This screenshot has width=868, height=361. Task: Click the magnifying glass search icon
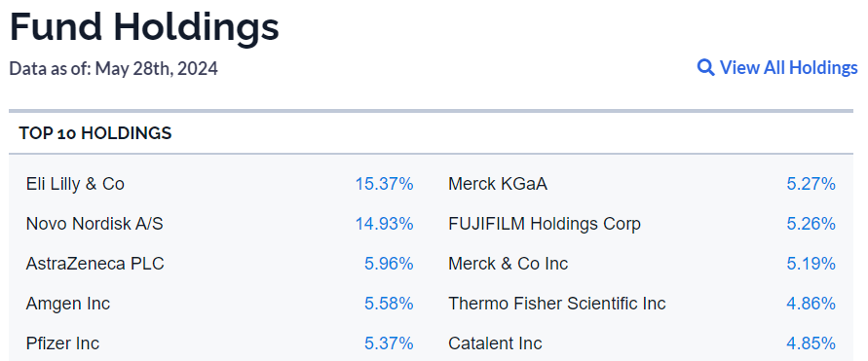(705, 68)
